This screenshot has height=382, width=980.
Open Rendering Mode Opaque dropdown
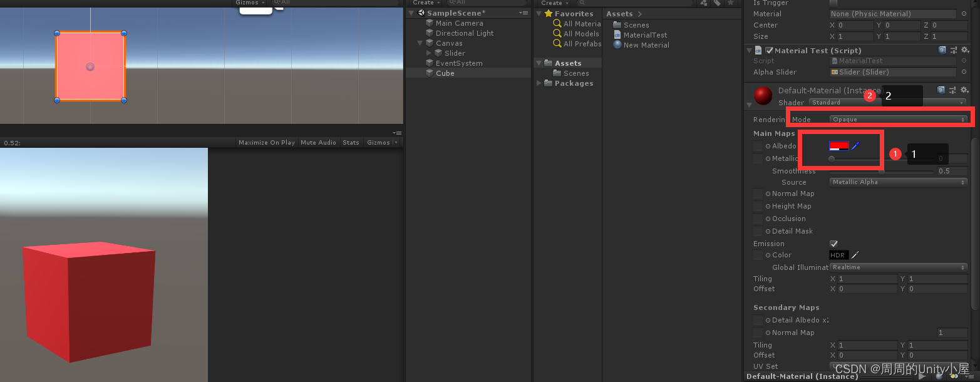pos(899,119)
